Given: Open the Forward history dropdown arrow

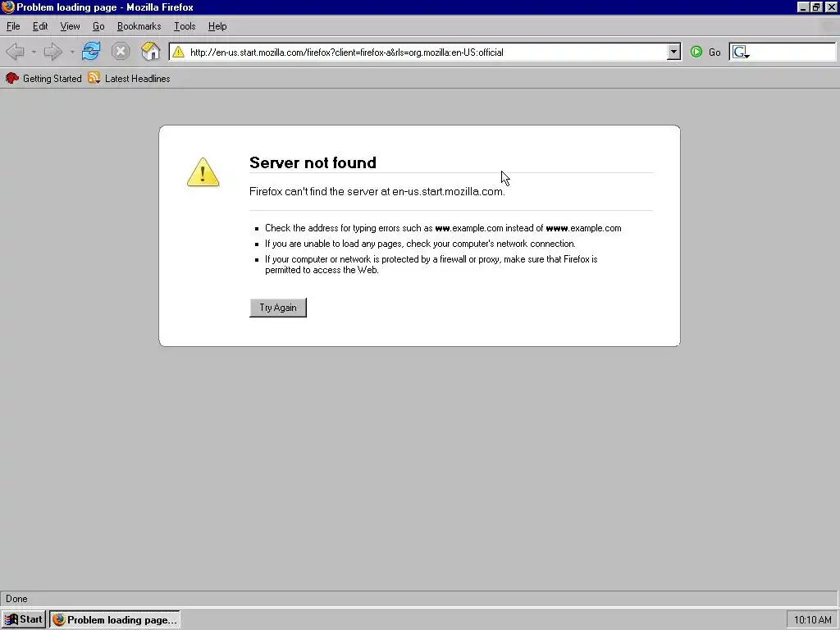Looking at the screenshot, I should [72, 52].
